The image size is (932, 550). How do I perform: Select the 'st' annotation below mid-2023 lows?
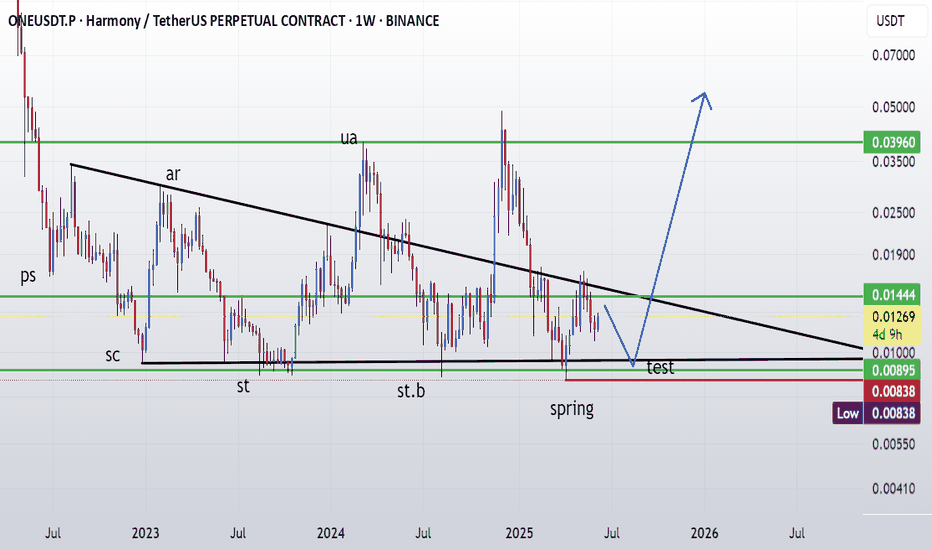(x=243, y=386)
